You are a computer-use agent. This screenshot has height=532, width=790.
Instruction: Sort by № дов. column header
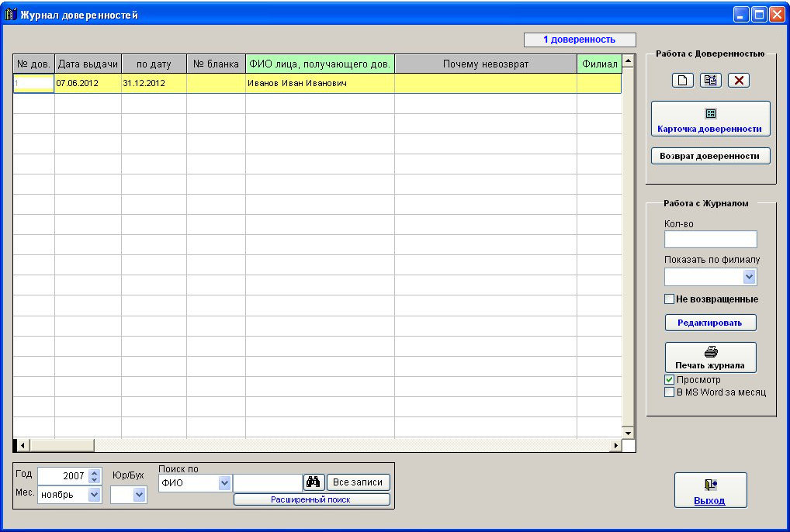33,64
